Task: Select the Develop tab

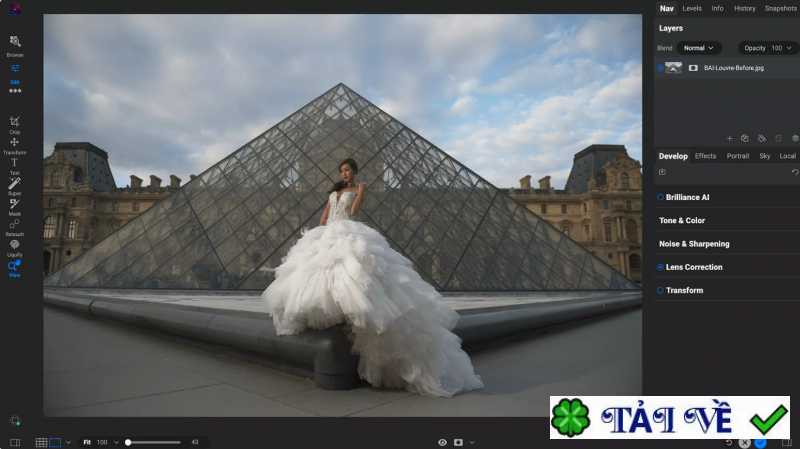Action: (x=673, y=156)
